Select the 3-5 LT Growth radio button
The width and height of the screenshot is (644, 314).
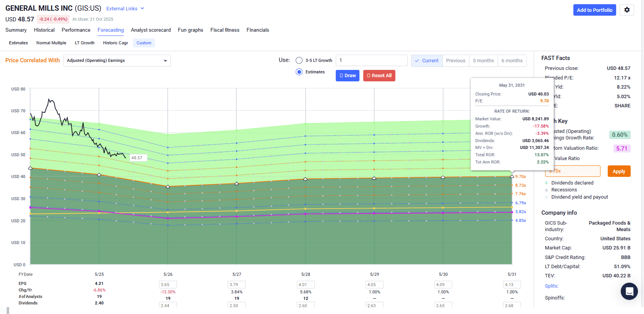point(299,60)
